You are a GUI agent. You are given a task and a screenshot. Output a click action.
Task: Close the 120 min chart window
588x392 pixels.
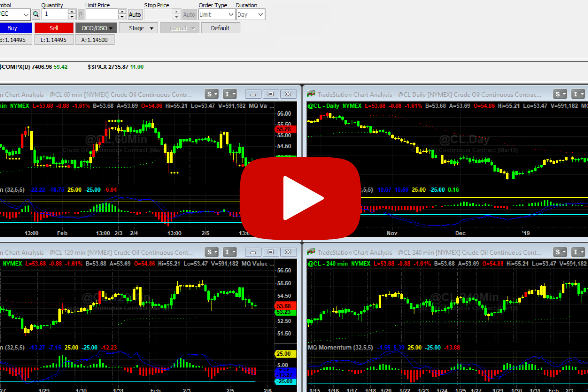288,252
